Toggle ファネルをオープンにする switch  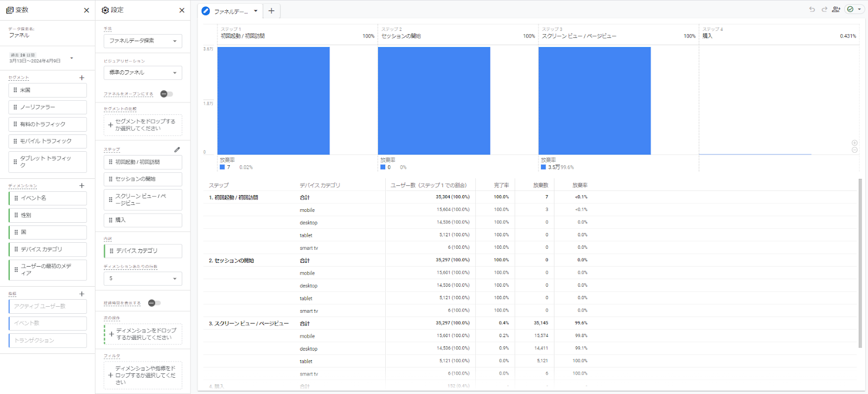(167, 94)
